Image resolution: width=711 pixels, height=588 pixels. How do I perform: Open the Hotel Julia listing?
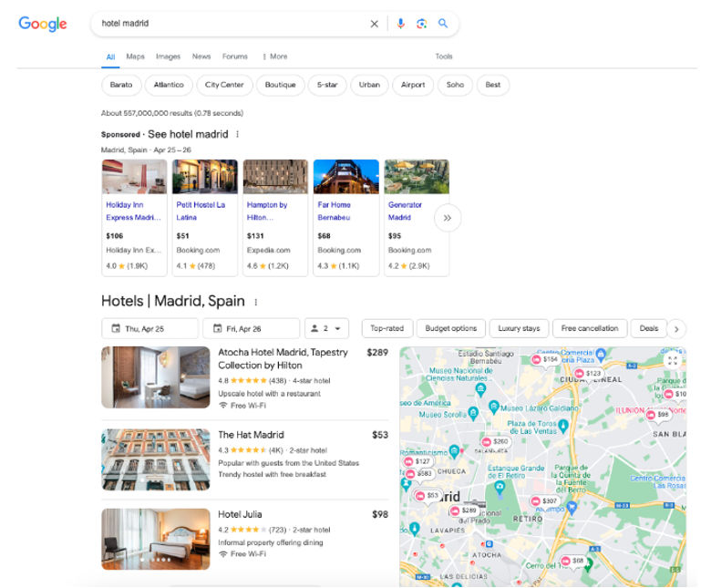[240, 514]
